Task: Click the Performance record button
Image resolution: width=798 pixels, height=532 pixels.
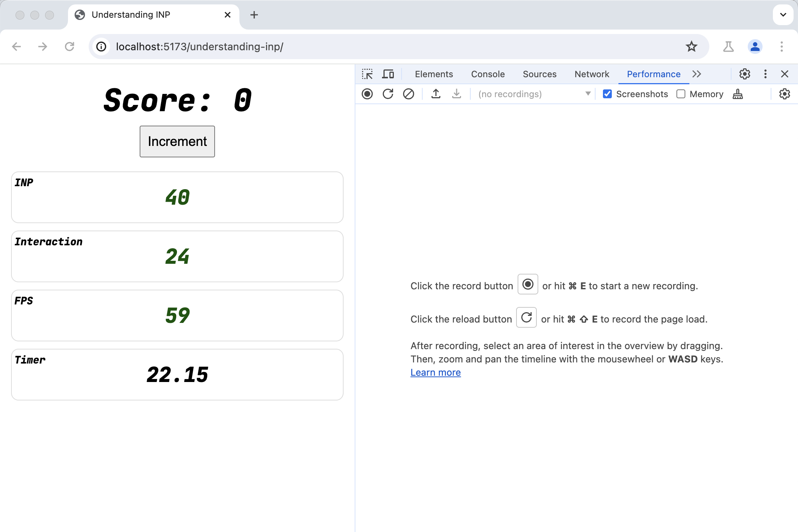Action: [368, 94]
